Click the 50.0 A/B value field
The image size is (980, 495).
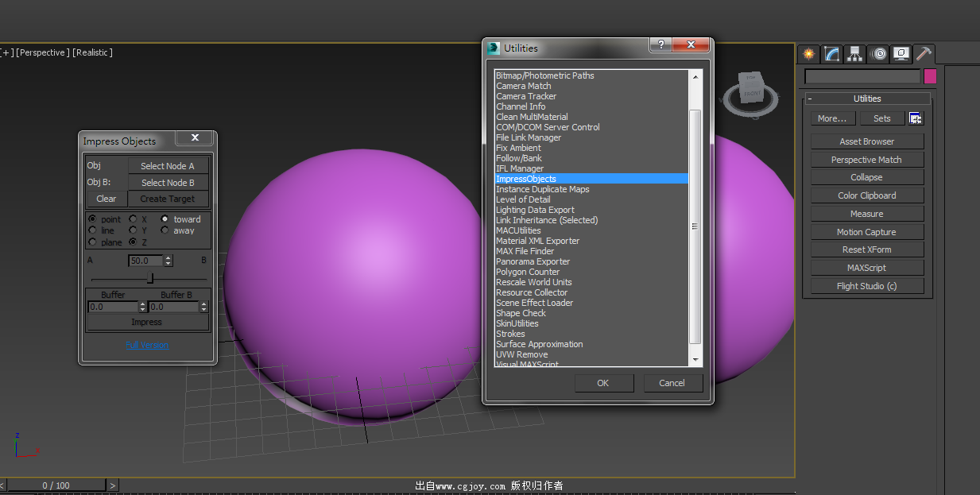point(145,261)
